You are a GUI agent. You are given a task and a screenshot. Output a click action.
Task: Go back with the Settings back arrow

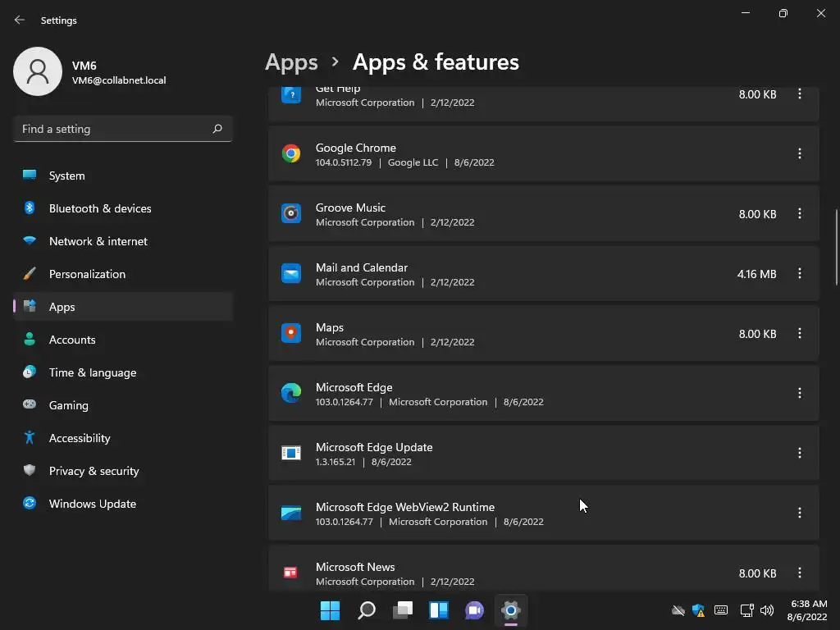click(x=20, y=20)
